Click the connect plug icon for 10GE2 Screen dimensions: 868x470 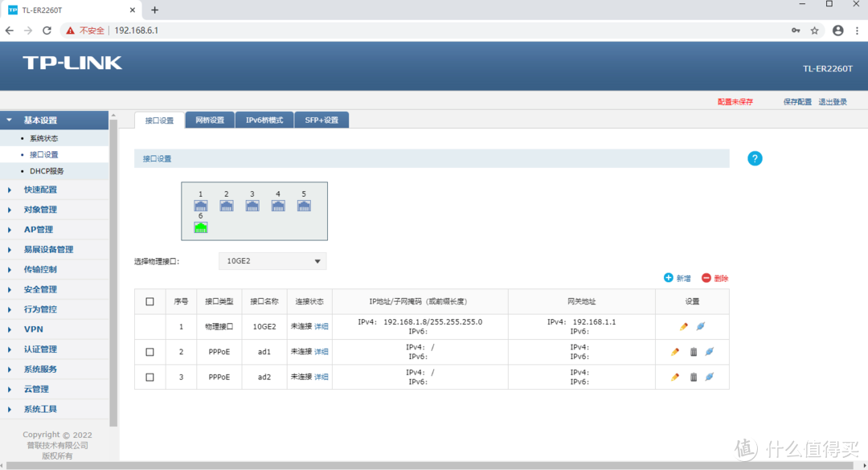(700, 326)
